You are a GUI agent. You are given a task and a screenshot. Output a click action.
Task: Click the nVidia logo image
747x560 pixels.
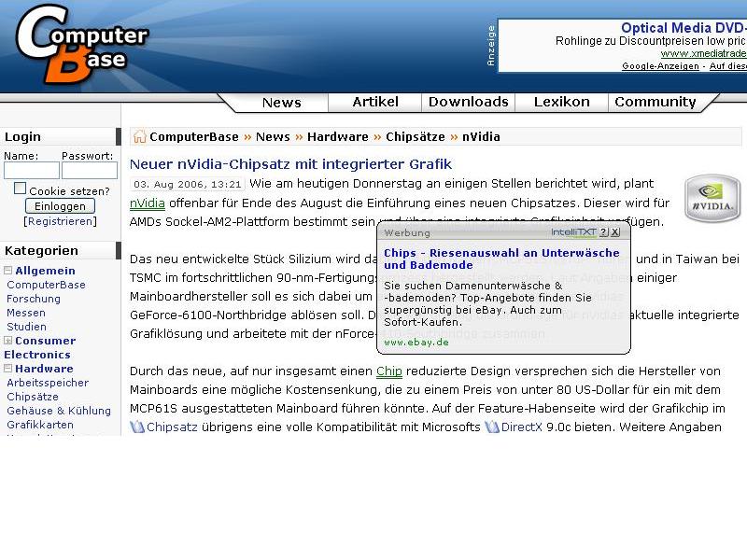point(712,198)
